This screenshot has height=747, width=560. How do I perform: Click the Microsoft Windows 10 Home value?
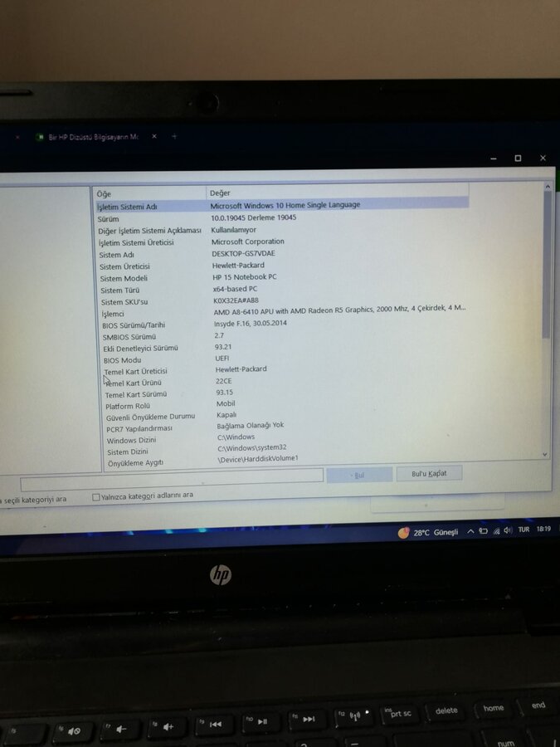(285, 205)
